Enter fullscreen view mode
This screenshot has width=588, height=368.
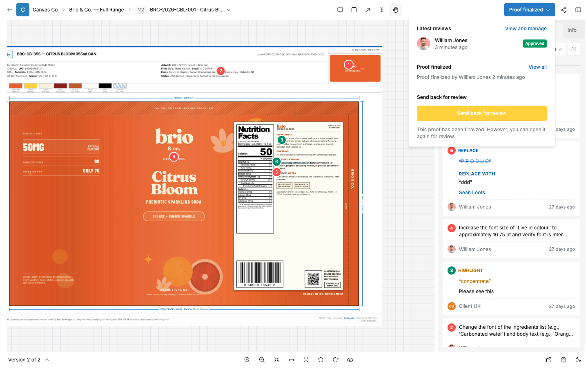click(306, 360)
